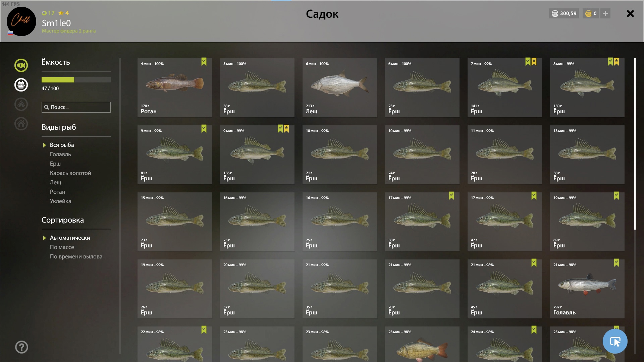
Task: Toggle bookmark on the 797 г Голавль card
Action: (616, 263)
